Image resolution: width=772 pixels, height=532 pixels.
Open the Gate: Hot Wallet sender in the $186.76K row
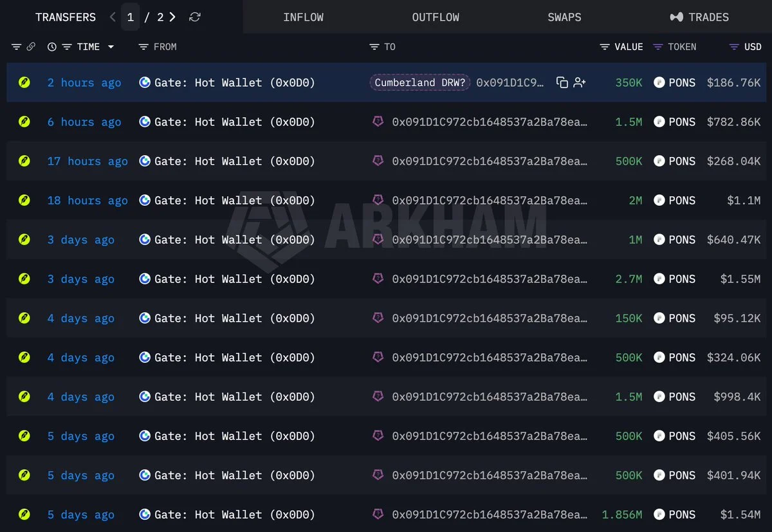coord(235,82)
